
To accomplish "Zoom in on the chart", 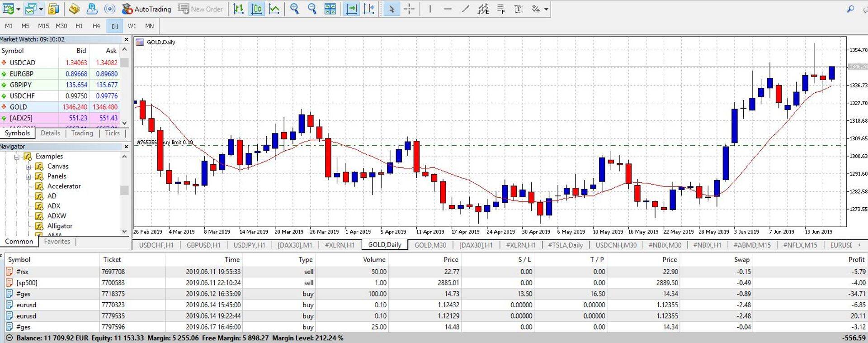I will (294, 9).
